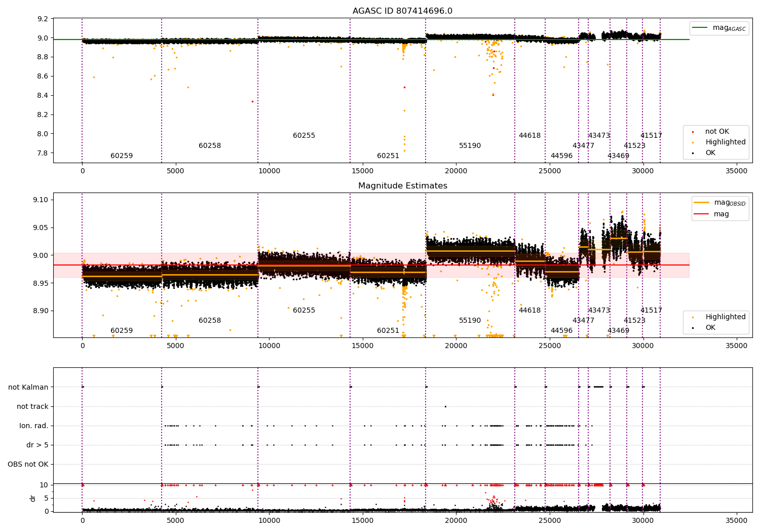Click obsid label 60258 in Magnitude Estimates plot
760x532 pixels.
pyautogui.click(x=210, y=321)
